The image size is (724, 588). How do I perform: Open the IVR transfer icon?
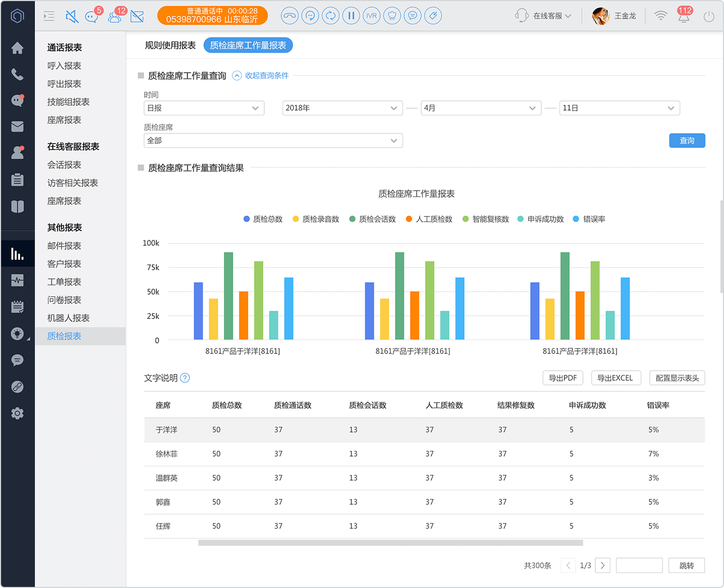(x=372, y=15)
